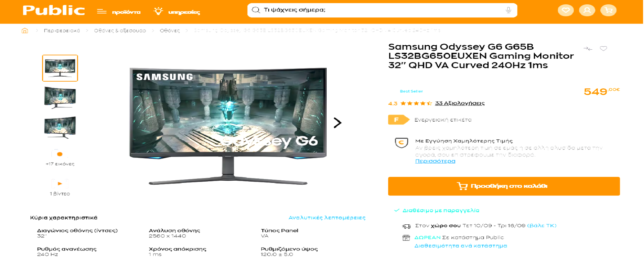Open the shopping cart icon in header
Viewport: 644px width, 270px height.
tap(608, 10)
